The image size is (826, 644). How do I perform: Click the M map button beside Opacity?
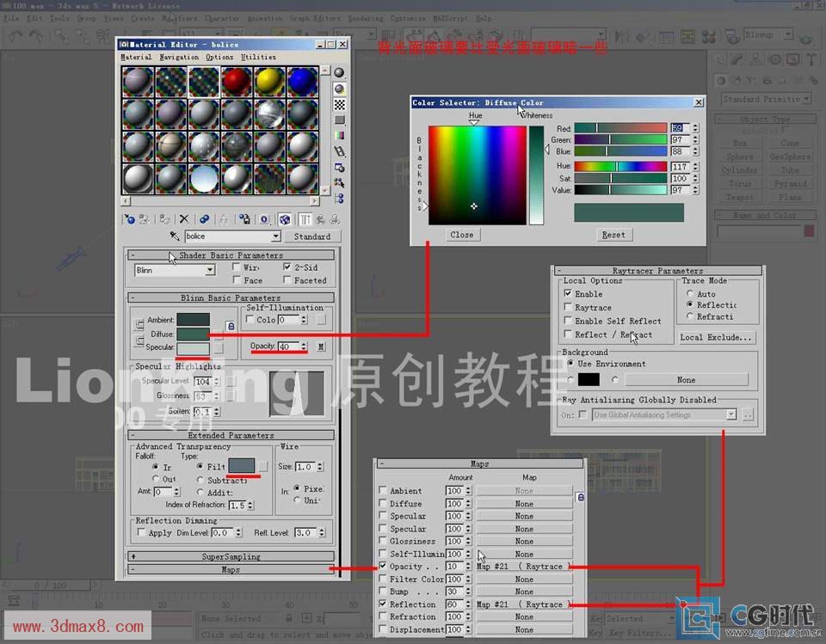coord(321,347)
